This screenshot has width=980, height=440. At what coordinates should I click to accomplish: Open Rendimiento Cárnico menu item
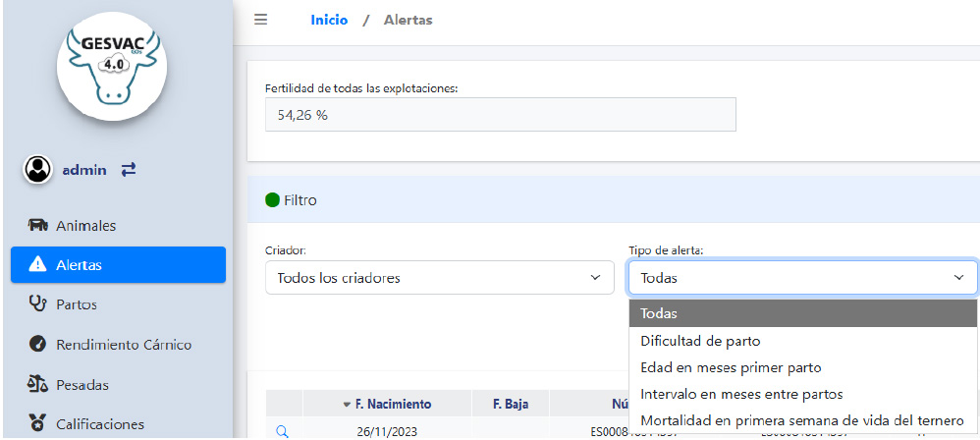124,345
